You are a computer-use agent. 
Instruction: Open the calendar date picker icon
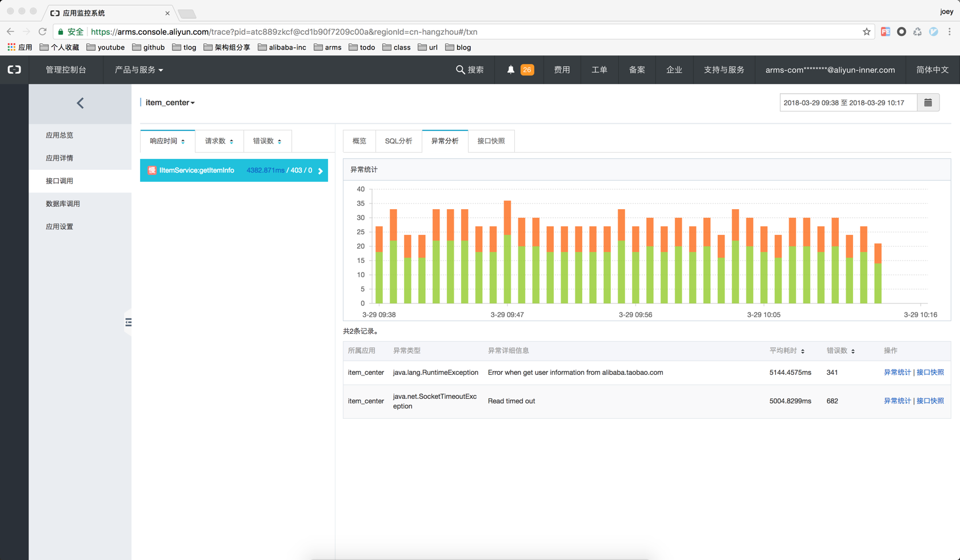click(928, 103)
